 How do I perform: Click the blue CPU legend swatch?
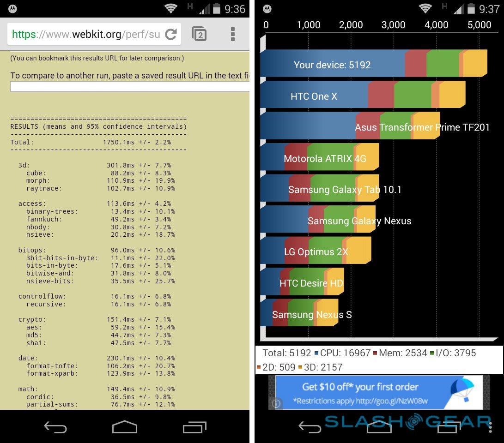pos(316,353)
